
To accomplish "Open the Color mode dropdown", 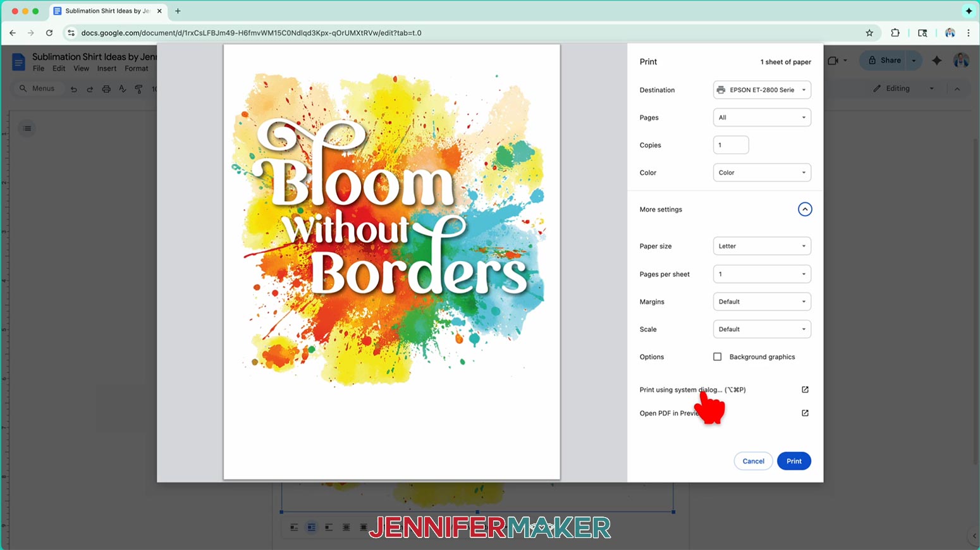I will pyautogui.click(x=762, y=173).
